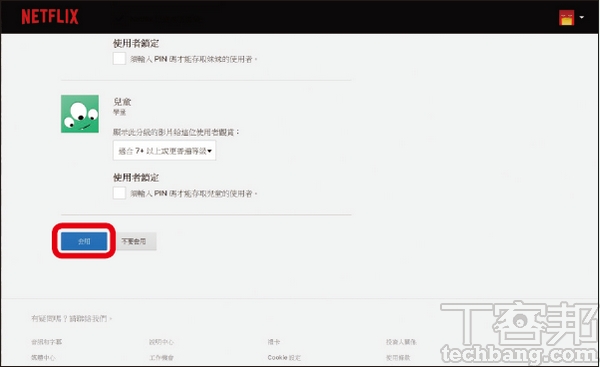Open the Cookie 設定 footer link
Screen dimensions: 600x367
[284, 357]
